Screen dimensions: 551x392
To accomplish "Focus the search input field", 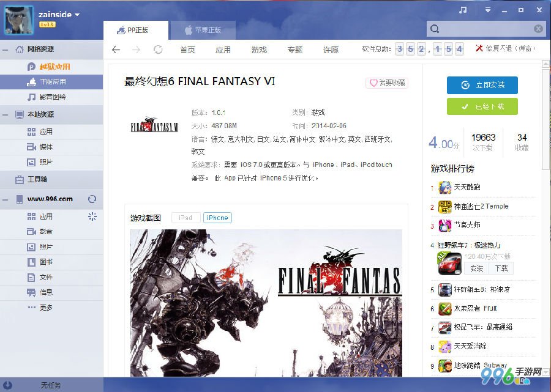I will (486, 29).
